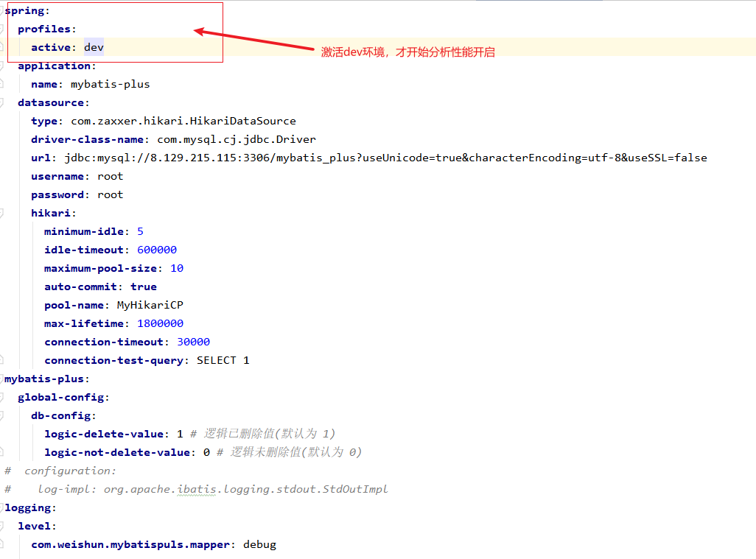The image size is (756, 559).
Task: Click the connection-timeout value '30000'
Action: click(x=193, y=342)
